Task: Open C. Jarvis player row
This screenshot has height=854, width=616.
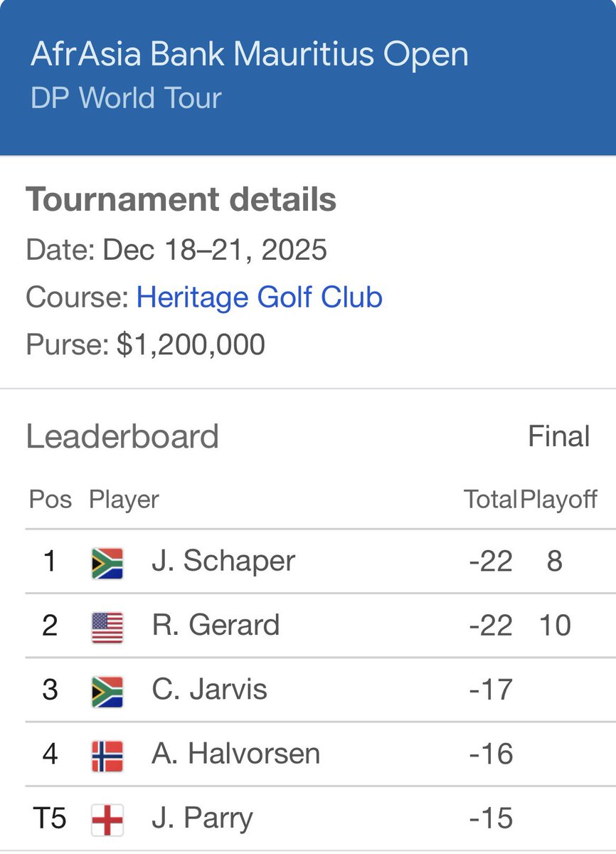Action: click(x=320, y=690)
